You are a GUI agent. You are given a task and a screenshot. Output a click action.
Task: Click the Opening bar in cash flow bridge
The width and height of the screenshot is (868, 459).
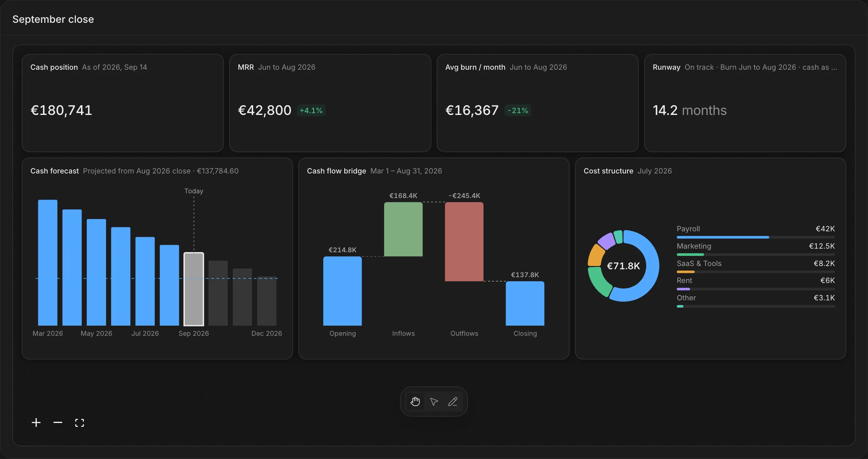(342, 291)
